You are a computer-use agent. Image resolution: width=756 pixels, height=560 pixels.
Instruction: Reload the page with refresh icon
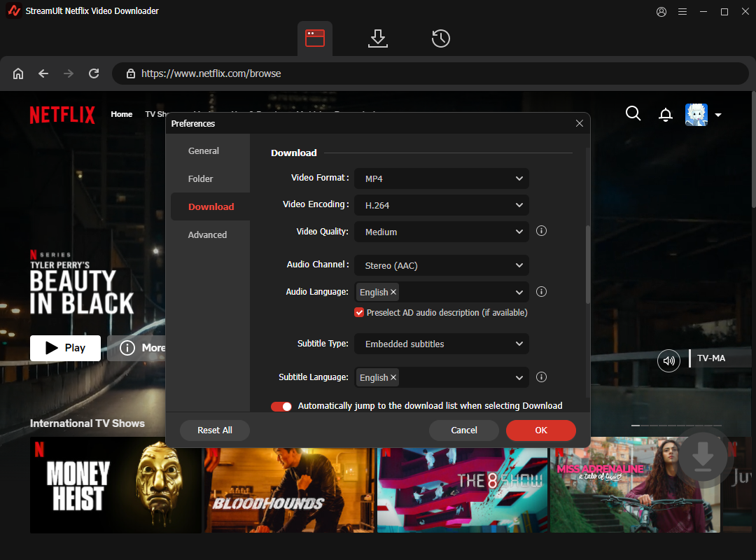pos(94,73)
